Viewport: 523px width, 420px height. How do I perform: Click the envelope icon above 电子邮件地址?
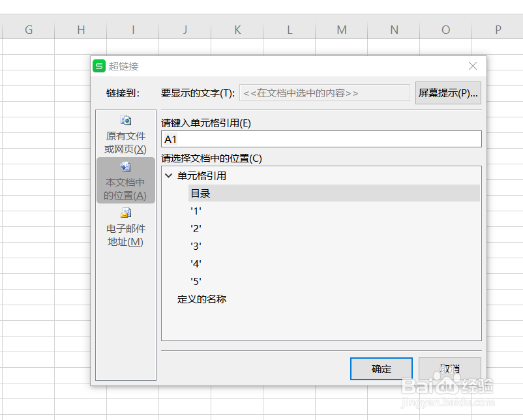(x=124, y=213)
